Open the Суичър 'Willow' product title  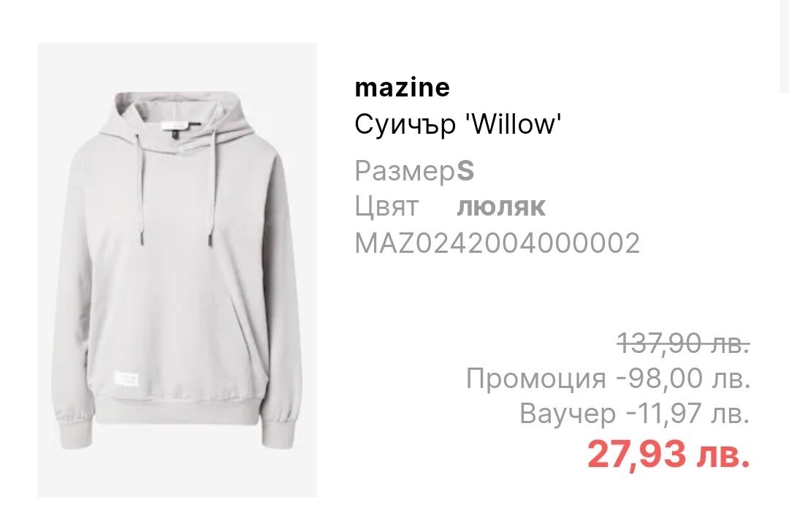pos(457,125)
